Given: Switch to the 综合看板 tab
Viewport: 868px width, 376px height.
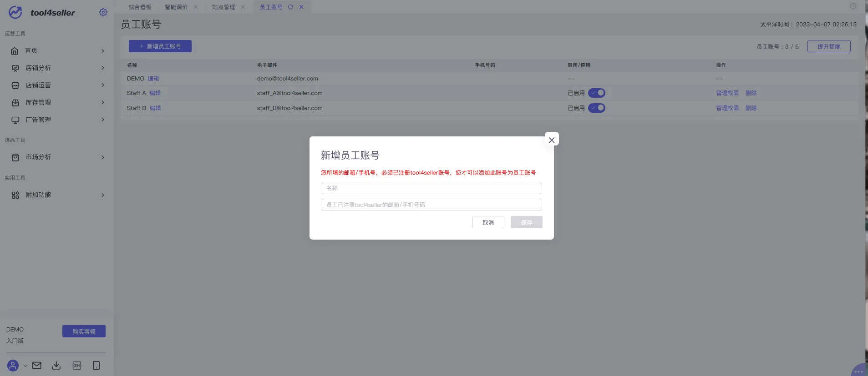Looking at the screenshot, I should [x=140, y=7].
